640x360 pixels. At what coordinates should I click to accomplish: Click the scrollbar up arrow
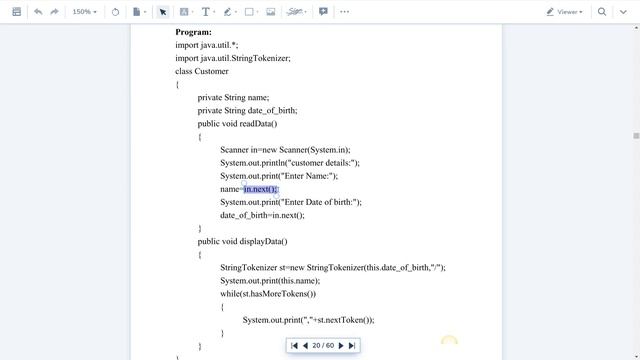coord(636,28)
